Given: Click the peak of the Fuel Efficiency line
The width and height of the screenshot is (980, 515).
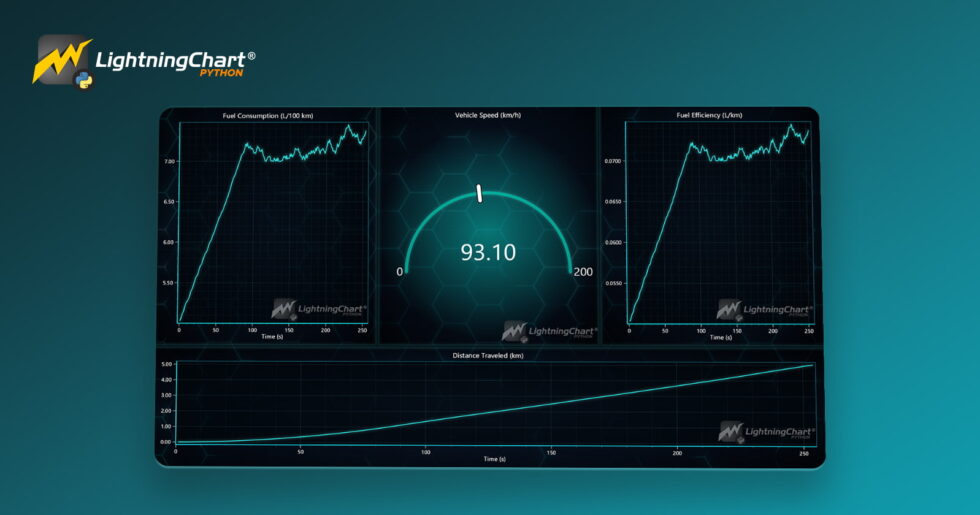Looking at the screenshot, I should click(x=791, y=125).
